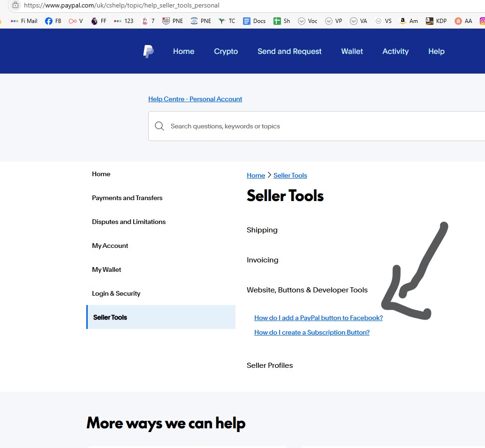
Task: Open 'How do I create a Subscription Button?'
Action: [x=312, y=332]
